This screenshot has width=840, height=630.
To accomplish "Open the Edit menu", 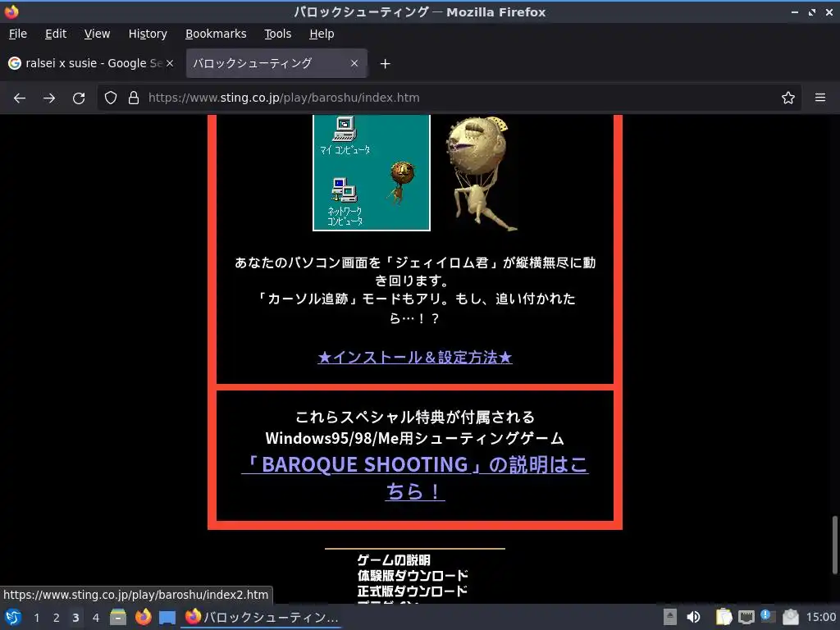I will (56, 34).
